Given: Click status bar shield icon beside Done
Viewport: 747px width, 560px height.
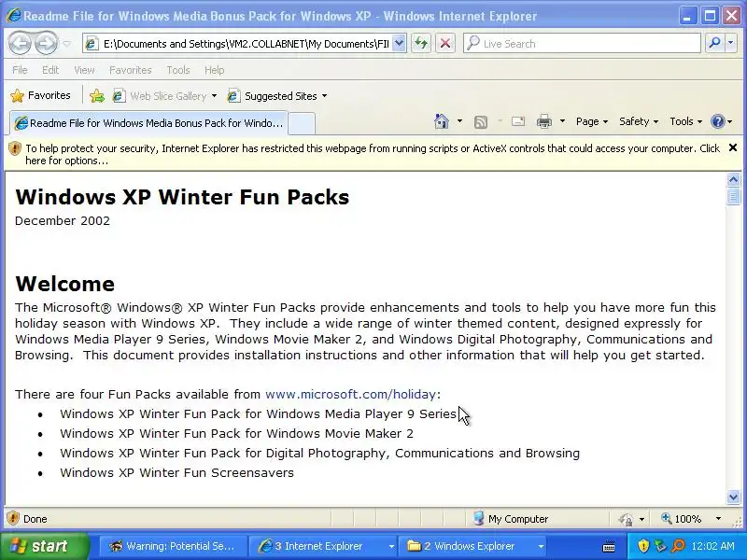Looking at the screenshot, I should pyautogui.click(x=13, y=518).
